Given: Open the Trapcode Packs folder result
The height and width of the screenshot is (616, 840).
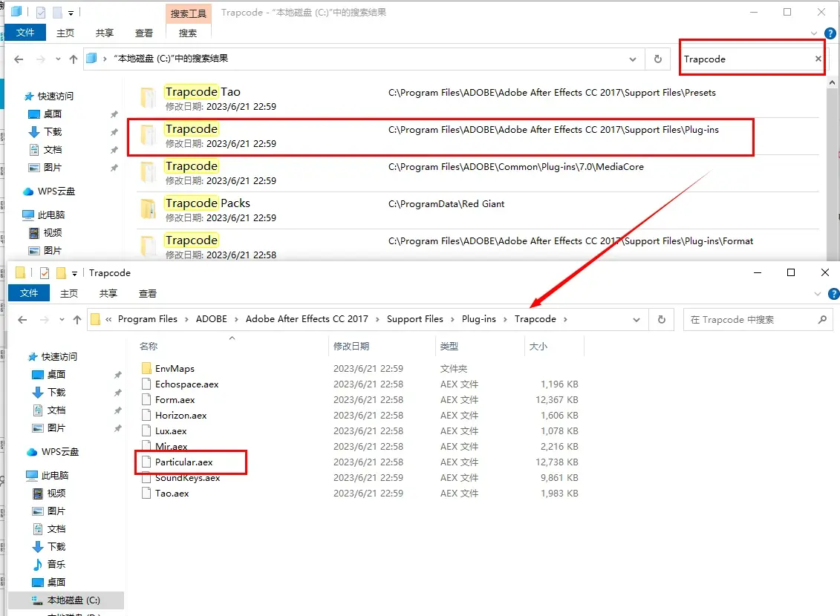Looking at the screenshot, I should pyautogui.click(x=207, y=203).
